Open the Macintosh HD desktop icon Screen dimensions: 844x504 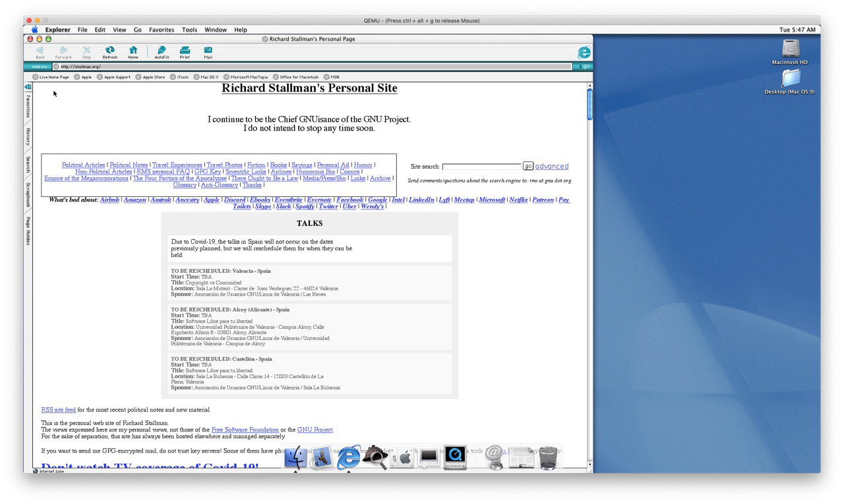(790, 52)
